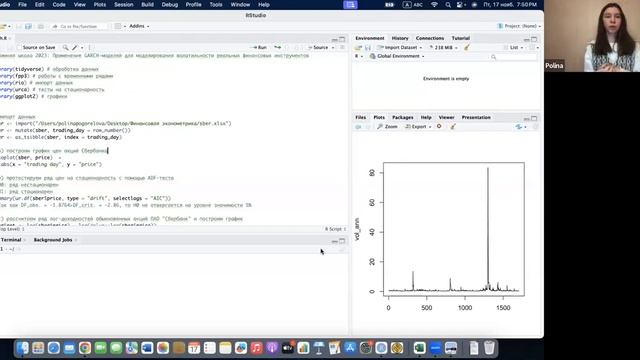Click the magnifier find/replace icon in editor
This screenshot has width=640, height=360.
(x=65, y=48)
